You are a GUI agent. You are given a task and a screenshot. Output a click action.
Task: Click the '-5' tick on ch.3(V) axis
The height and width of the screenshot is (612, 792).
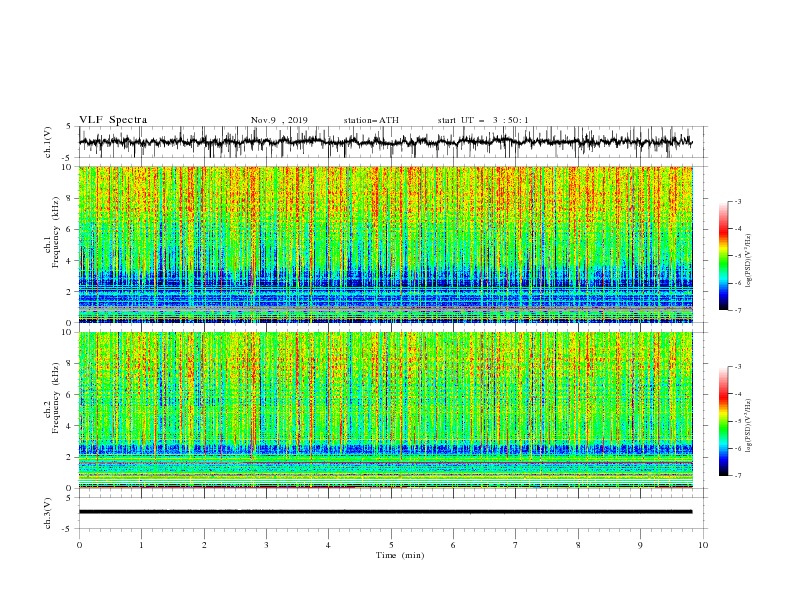(68, 529)
